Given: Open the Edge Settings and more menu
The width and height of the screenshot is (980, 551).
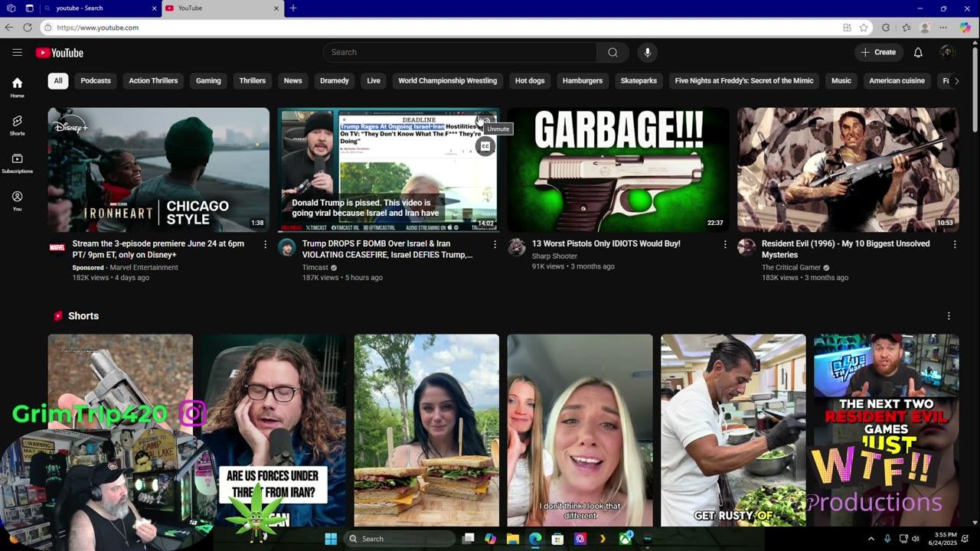Looking at the screenshot, I should [943, 28].
